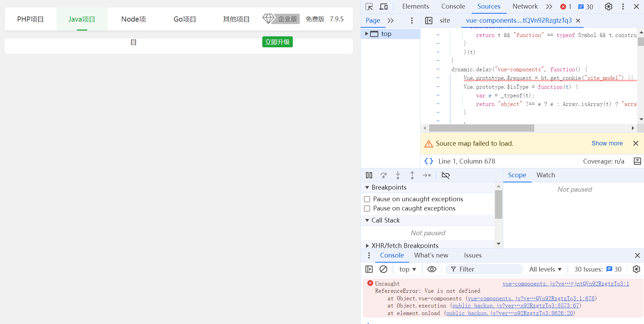
Task: Click Show more on source map warning
Action: pos(607,143)
